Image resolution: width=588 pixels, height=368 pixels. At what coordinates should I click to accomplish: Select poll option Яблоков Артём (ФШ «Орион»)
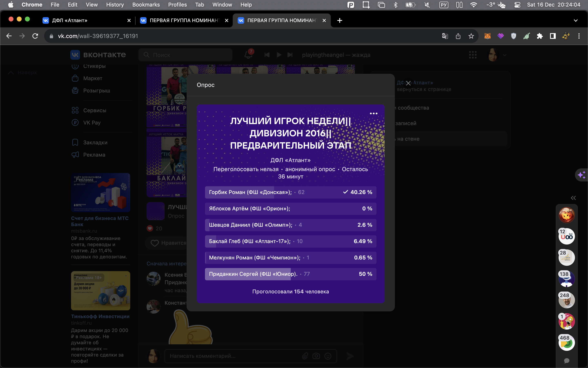(x=291, y=209)
